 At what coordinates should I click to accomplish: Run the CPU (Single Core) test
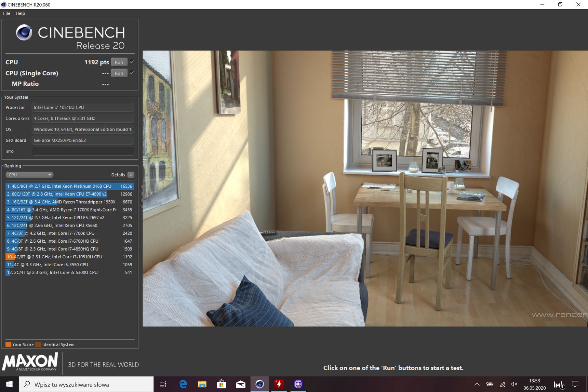click(119, 73)
